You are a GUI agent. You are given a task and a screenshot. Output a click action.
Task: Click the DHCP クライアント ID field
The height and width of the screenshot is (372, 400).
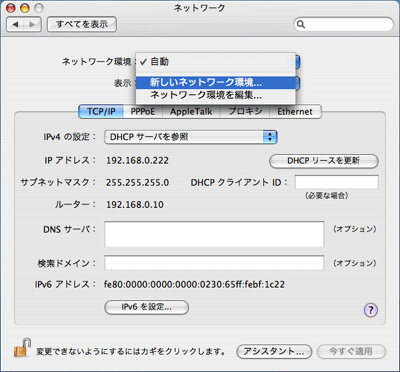point(337,182)
